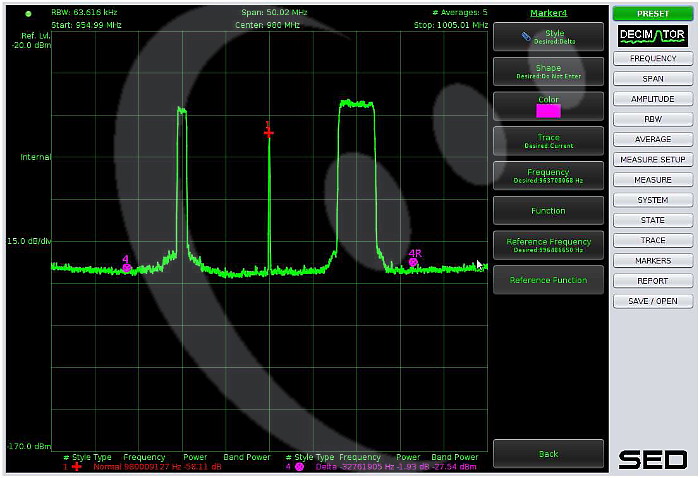
Task: Open MEASURE SETUP menu
Action: pyautogui.click(x=652, y=160)
